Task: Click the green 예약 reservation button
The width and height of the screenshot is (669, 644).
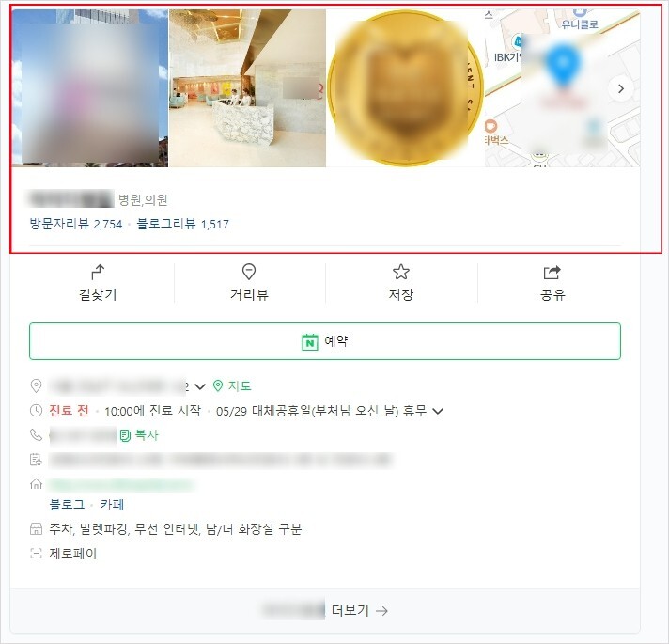Action: (325, 341)
